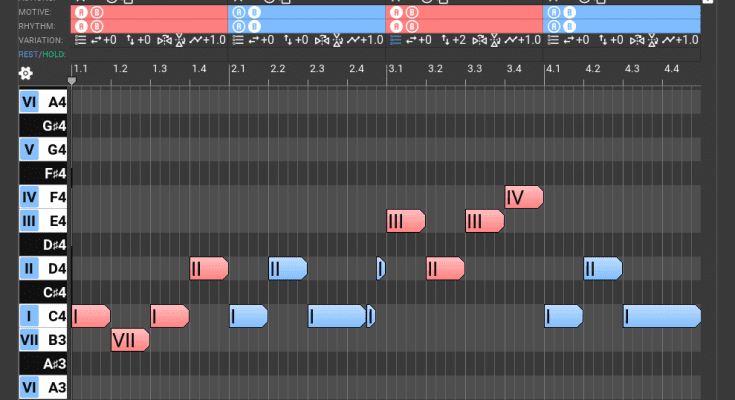735x400 pixels.
Task: Select the red IV note on F4
Action: pyautogui.click(x=523, y=197)
